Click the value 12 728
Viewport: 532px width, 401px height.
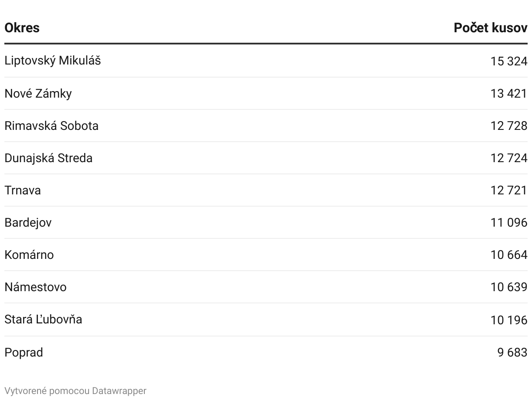tap(508, 126)
